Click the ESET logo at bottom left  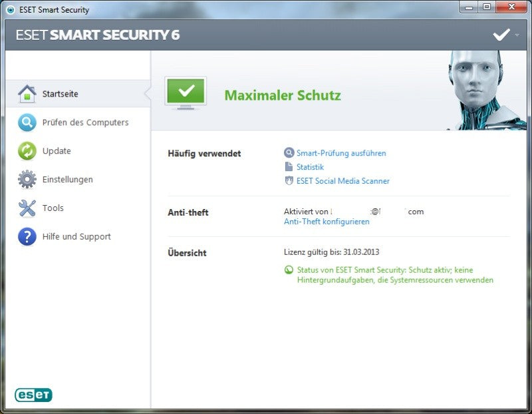coord(33,395)
